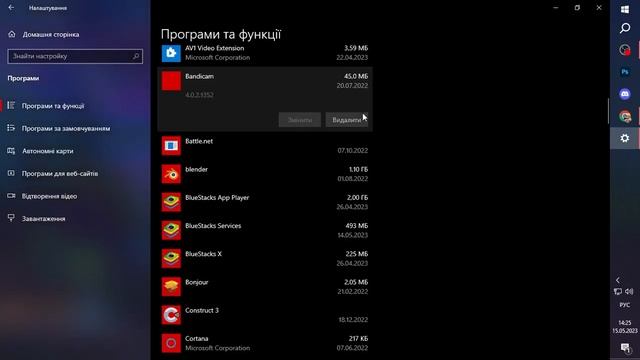Image resolution: width=640 pixels, height=360 pixels.
Task: Click the Видалити button for Bandicam
Action: (x=347, y=120)
